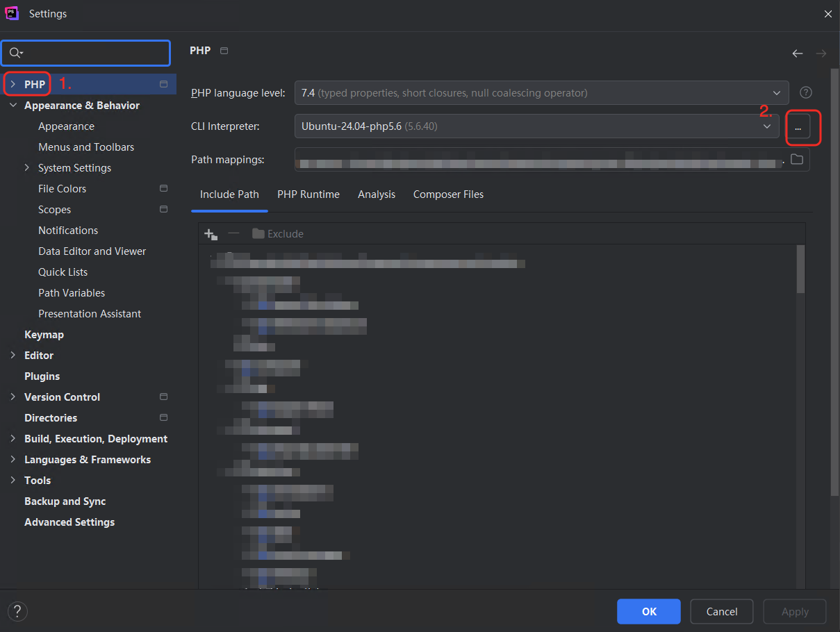The height and width of the screenshot is (632, 840).
Task: Open the CLI Interpreter browse (...) button
Action: [798, 126]
